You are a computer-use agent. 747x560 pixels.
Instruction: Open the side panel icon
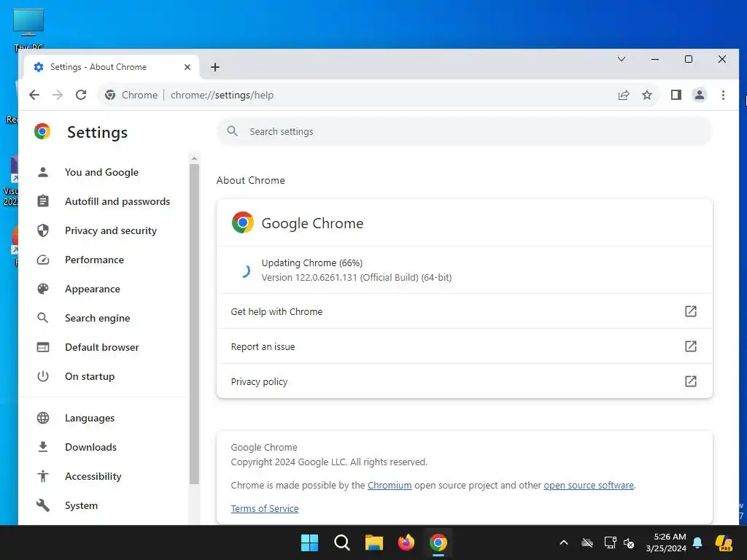(676, 96)
